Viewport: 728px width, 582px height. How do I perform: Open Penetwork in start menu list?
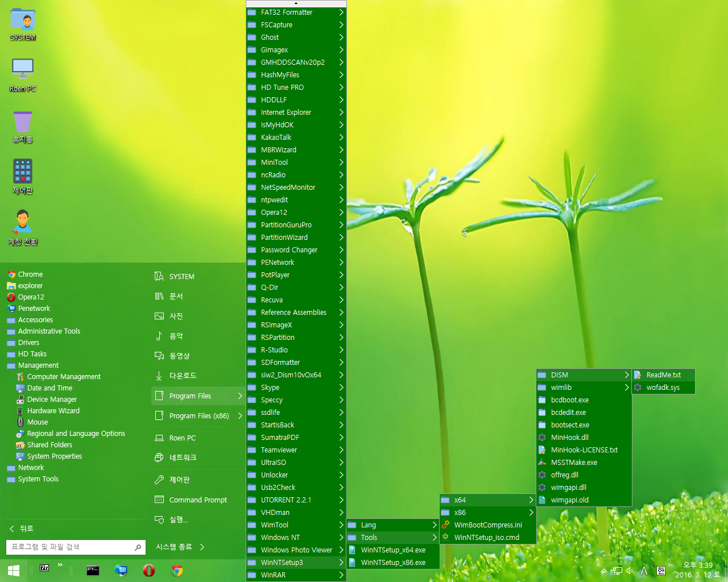pyautogui.click(x=34, y=309)
